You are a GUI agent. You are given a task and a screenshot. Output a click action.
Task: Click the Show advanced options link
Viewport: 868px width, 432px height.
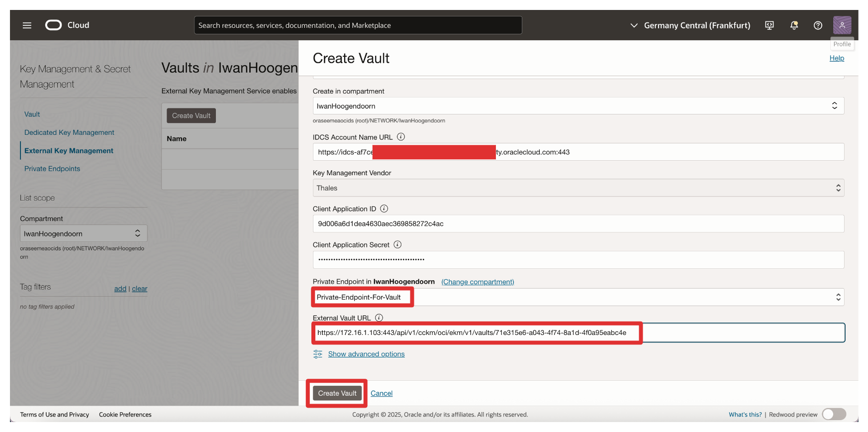tap(366, 354)
